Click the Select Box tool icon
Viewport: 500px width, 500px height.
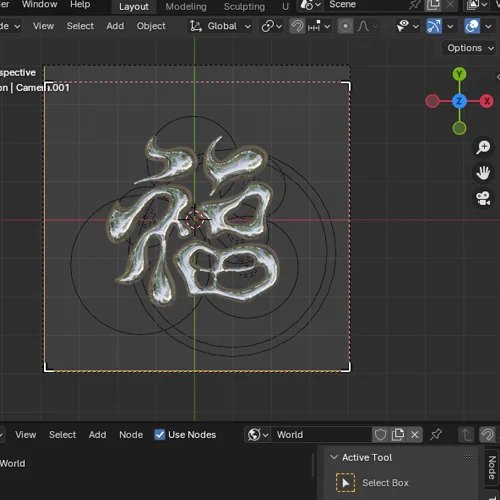(x=345, y=483)
